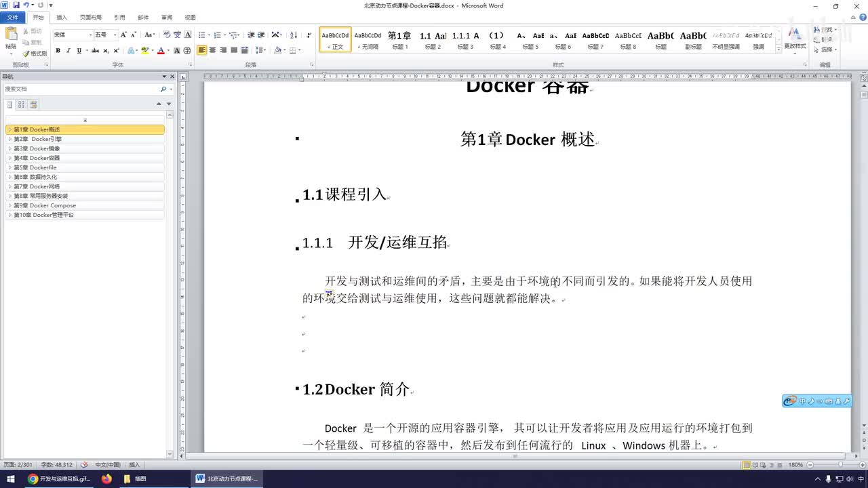Shrink the font size with the smaller A icon

(x=134, y=35)
